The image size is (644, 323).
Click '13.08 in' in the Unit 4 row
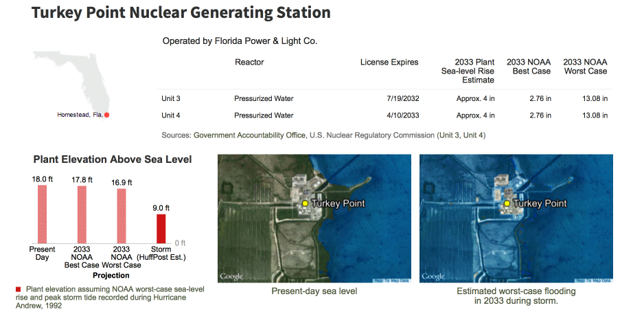click(x=595, y=115)
